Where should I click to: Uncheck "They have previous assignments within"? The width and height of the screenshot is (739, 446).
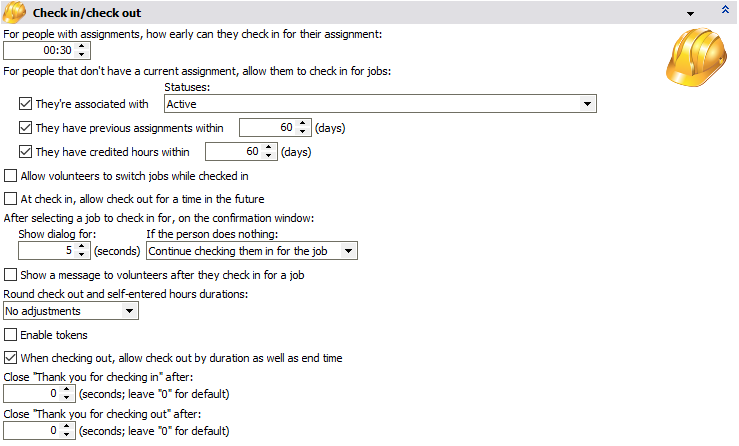pos(26,128)
